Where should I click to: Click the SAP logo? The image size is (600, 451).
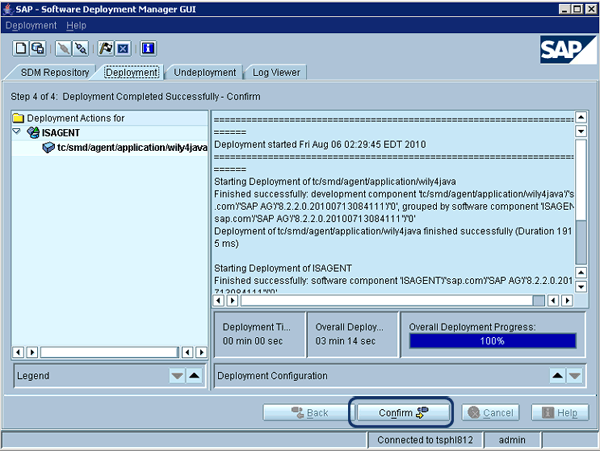[568, 50]
